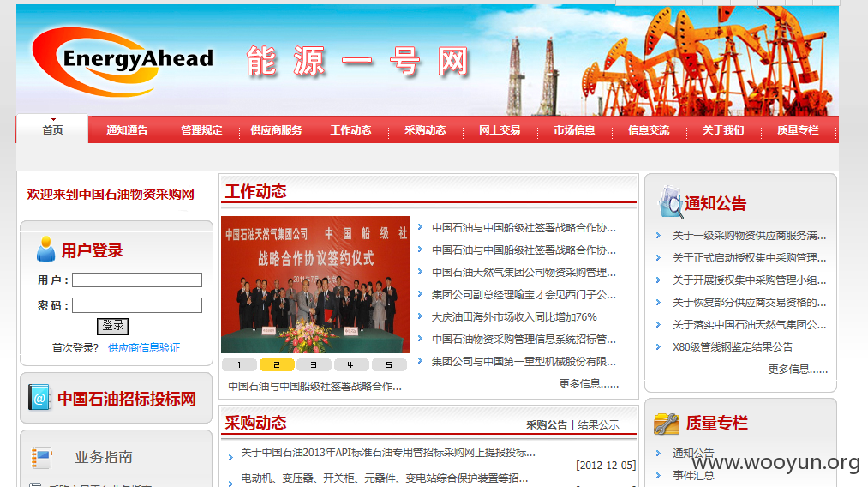Open the 集团公司与中国第一重型机械 news link
868x487 pixels.
524,361
